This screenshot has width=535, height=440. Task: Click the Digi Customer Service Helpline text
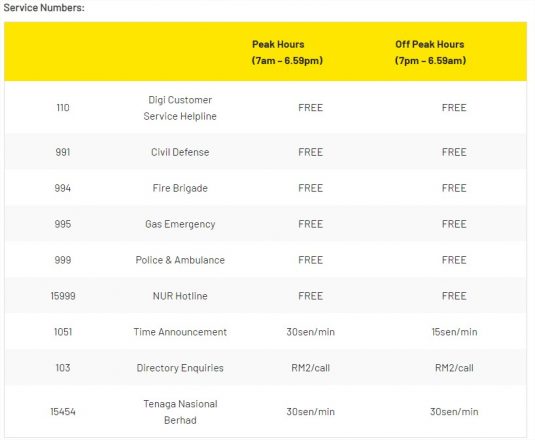pyautogui.click(x=180, y=108)
